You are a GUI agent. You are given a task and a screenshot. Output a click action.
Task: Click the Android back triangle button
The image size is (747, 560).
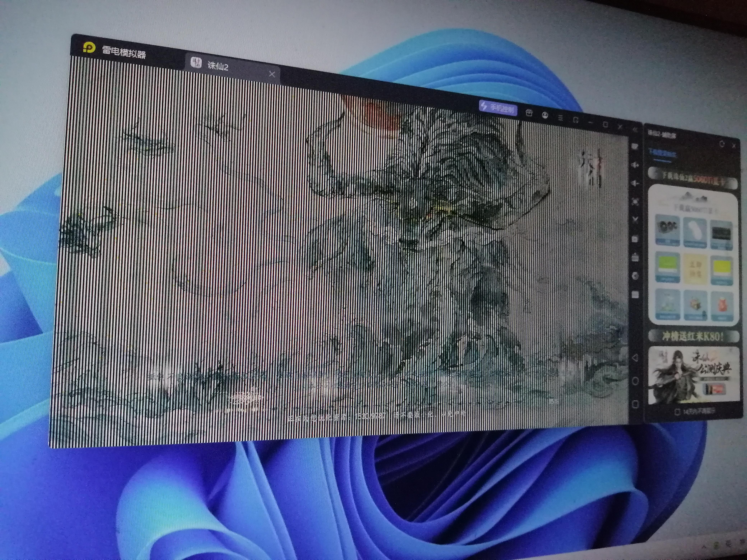pyautogui.click(x=635, y=358)
